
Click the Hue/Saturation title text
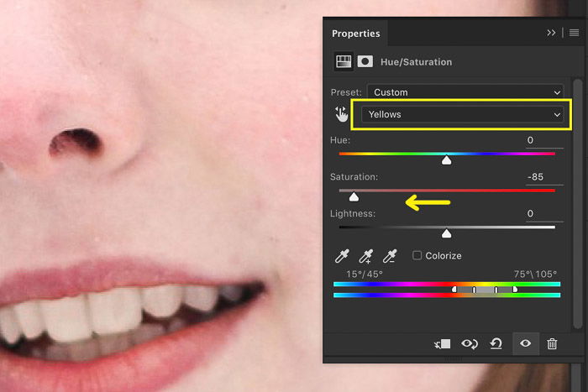coord(416,62)
